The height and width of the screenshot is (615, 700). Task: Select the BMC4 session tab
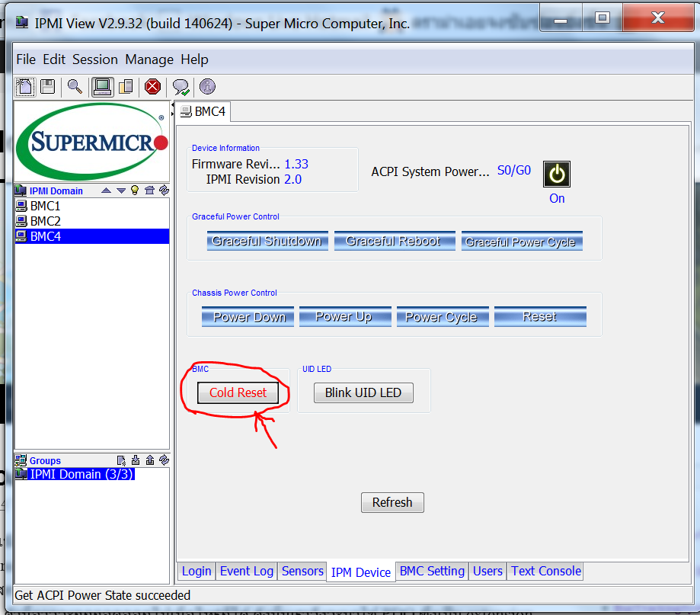(203, 112)
